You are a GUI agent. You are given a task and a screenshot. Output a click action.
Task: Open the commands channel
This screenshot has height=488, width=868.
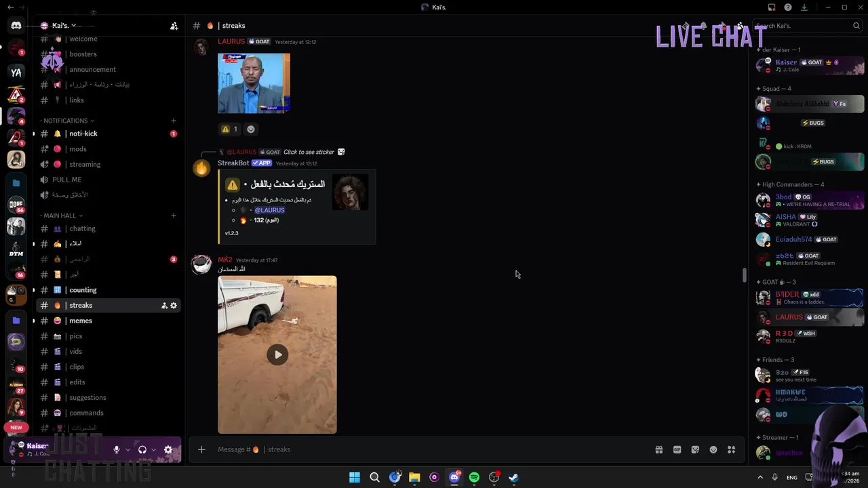pyautogui.click(x=108, y=413)
